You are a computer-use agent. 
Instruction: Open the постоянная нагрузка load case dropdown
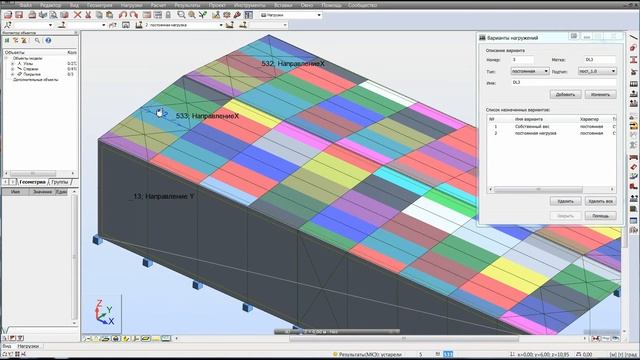click(x=221, y=25)
